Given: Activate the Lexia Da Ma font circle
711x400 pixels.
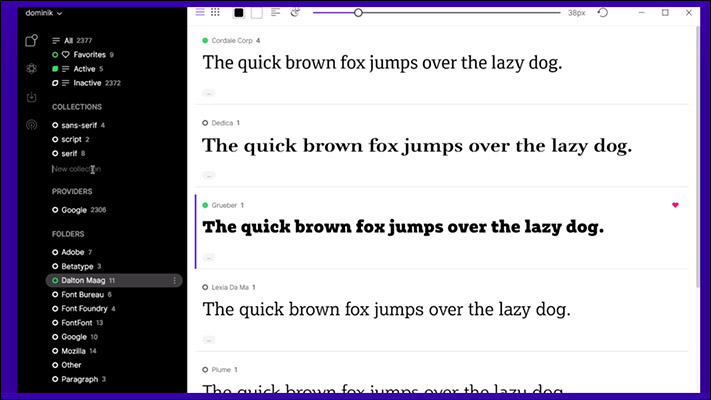Looking at the screenshot, I should pyautogui.click(x=205, y=287).
